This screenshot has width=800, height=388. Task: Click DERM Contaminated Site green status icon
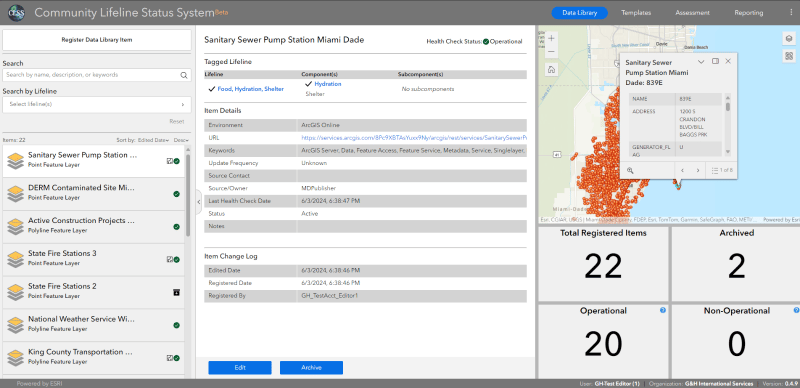[x=177, y=194]
